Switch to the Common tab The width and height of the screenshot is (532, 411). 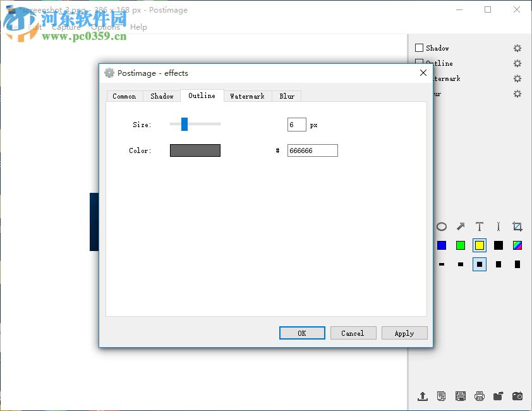(124, 95)
